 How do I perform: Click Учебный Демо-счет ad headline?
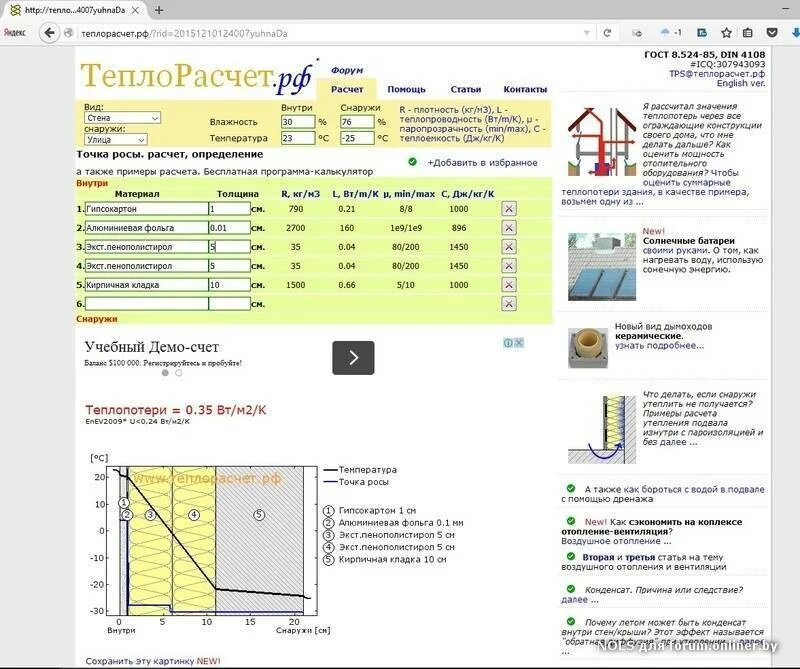(x=152, y=347)
